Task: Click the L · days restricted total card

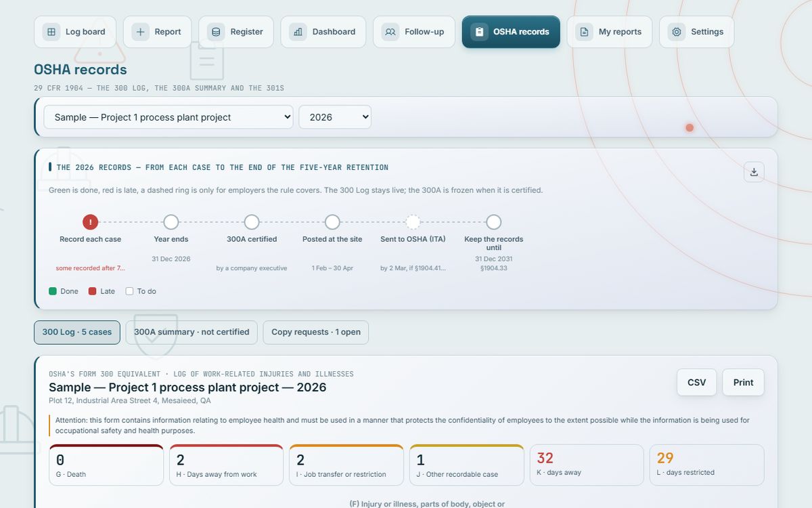Action: click(x=707, y=465)
